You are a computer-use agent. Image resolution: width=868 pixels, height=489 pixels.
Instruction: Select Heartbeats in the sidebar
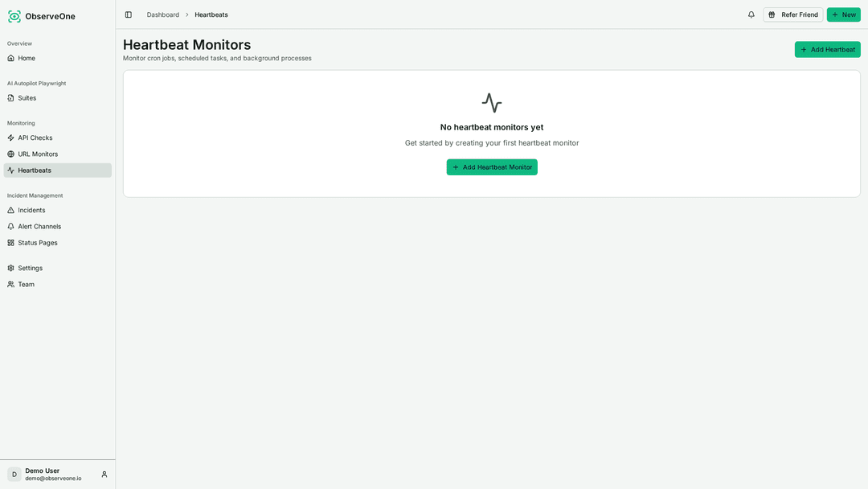(58, 171)
